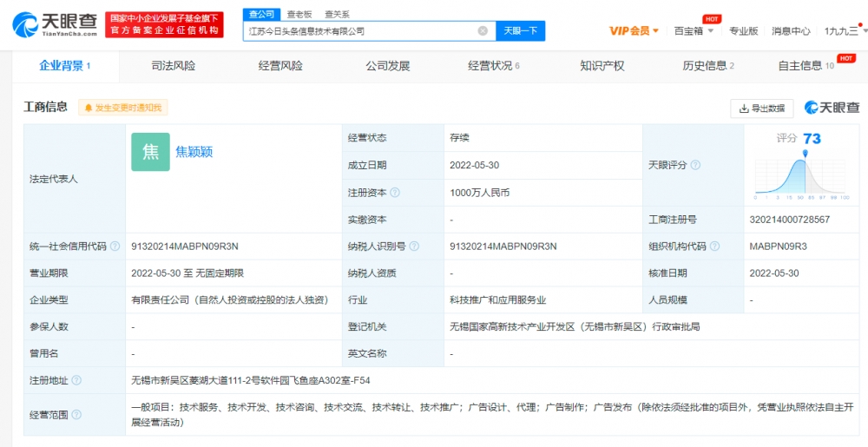Select organization code MABPN09R3
The image size is (868, 447).
click(x=777, y=247)
